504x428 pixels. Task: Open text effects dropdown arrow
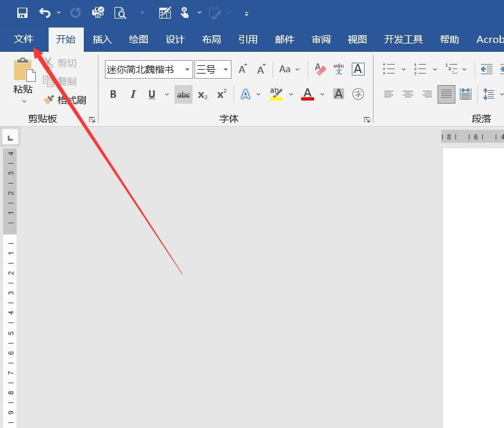coord(258,94)
